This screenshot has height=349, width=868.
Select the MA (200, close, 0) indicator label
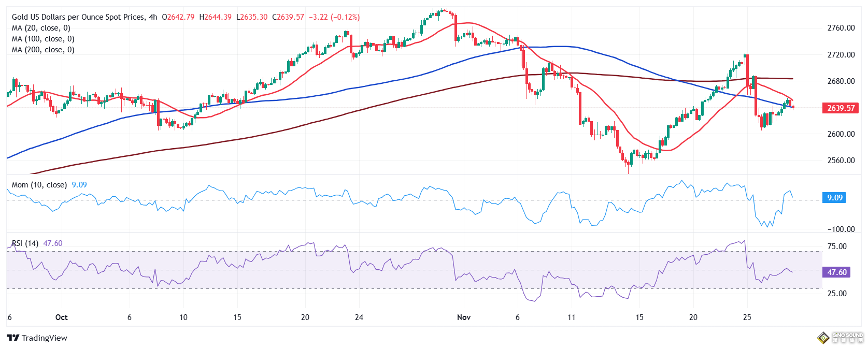pyautogui.click(x=43, y=50)
